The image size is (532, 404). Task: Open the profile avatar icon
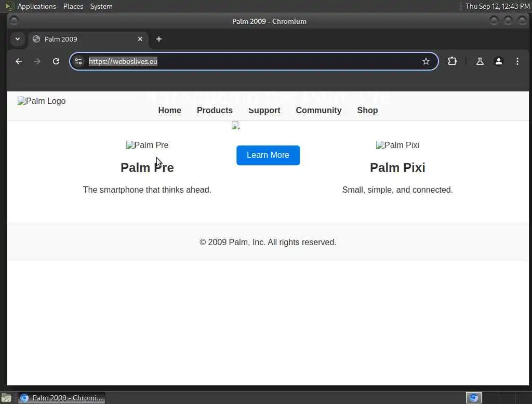tap(498, 61)
